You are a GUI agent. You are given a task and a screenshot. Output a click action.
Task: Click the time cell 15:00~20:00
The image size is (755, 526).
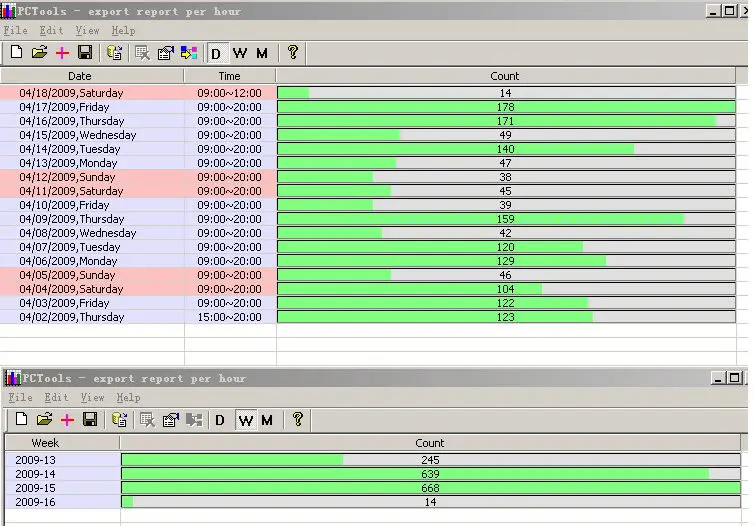(x=230, y=317)
